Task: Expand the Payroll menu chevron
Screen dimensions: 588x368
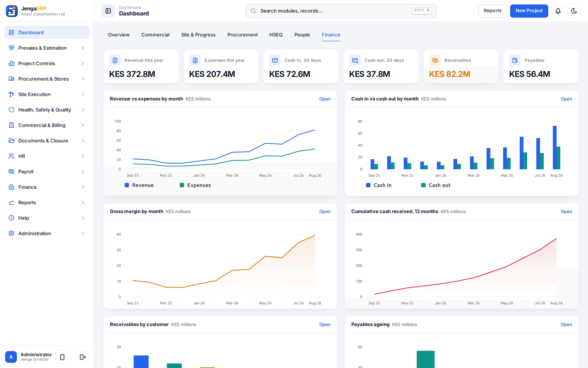Action: pos(83,172)
